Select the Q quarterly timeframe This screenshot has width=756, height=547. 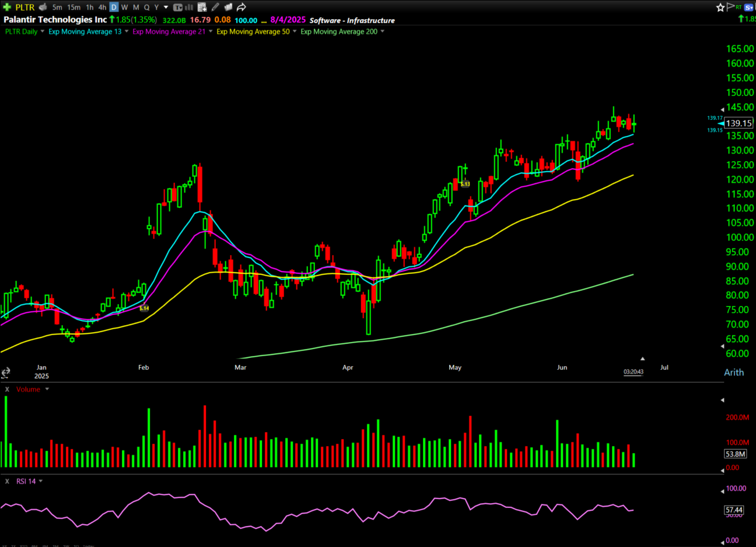[146, 7]
